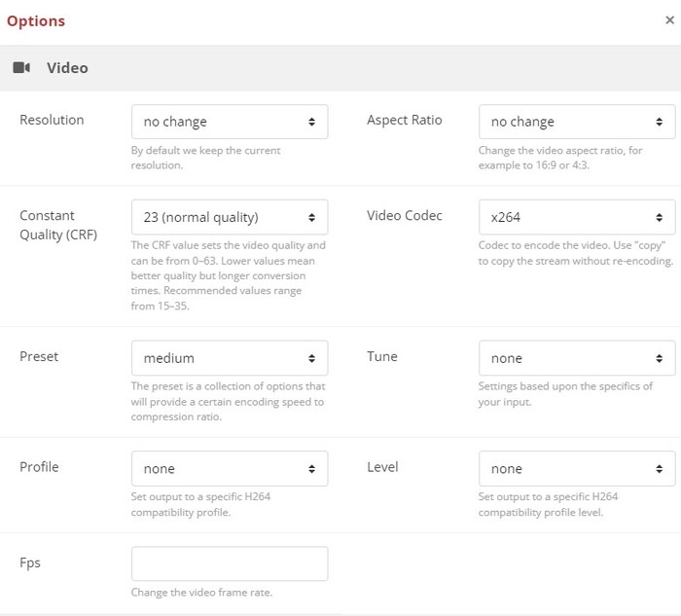681x616 pixels.
Task: Open the Resolution dropdown
Action: (230, 122)
